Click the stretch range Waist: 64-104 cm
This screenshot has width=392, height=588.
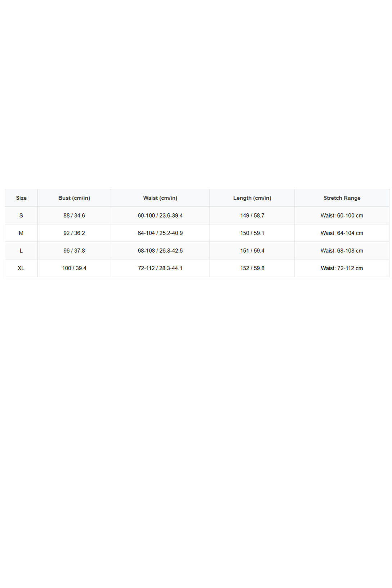(342, 233)
